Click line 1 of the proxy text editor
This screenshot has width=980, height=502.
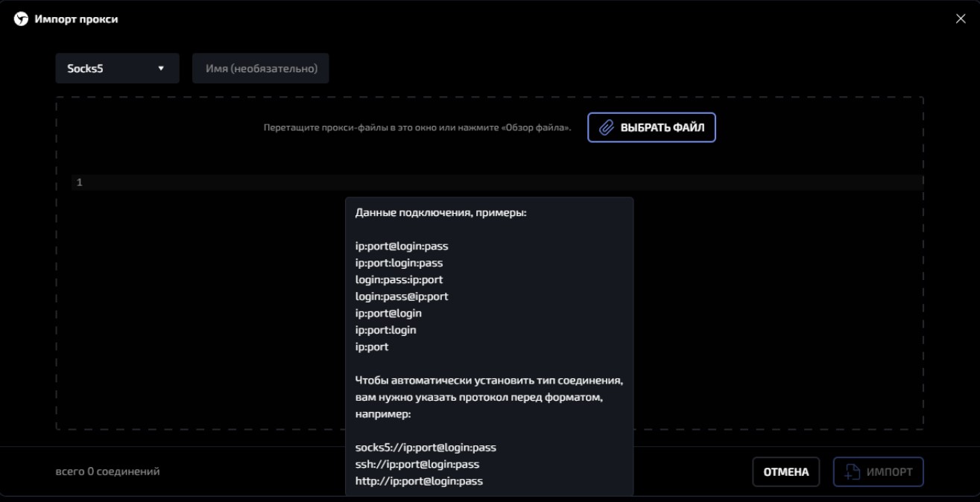click(497, 182)
